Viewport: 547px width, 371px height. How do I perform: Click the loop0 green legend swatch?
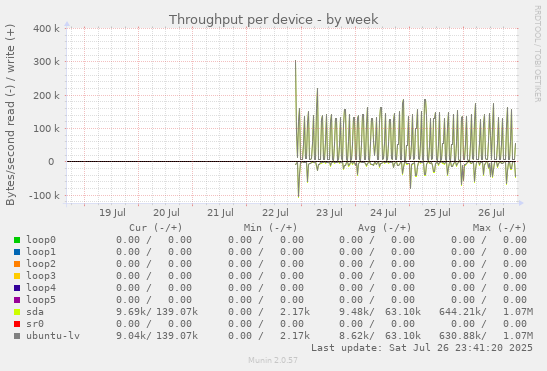(17, 240)
